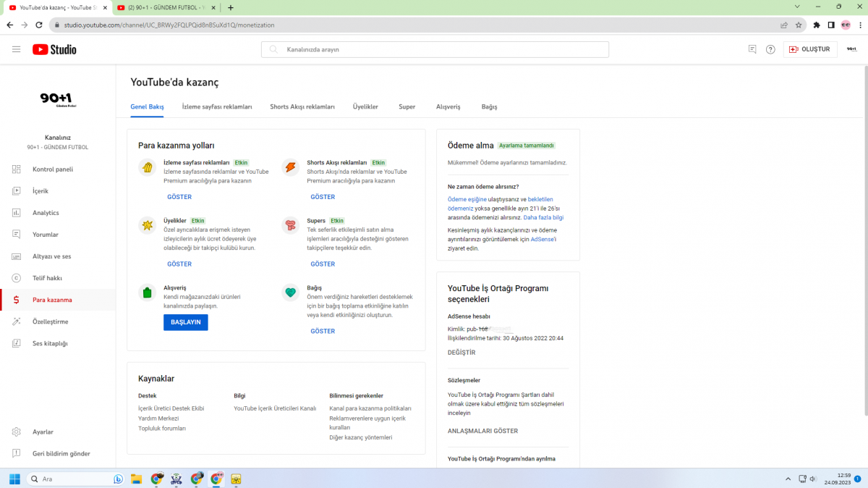Click the OLUŞTUR create button
The image size is (868, 488).
pos(810,49)
